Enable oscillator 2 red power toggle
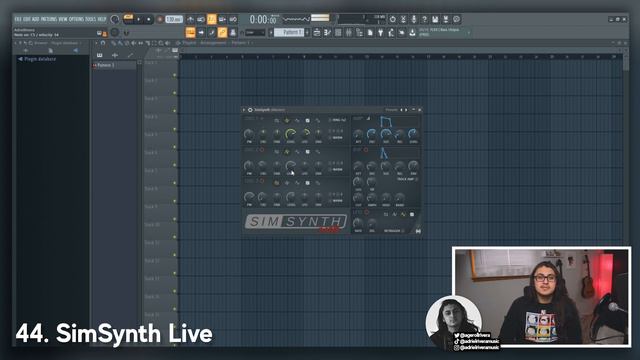640x360 pixels. (x=262, y=150)
